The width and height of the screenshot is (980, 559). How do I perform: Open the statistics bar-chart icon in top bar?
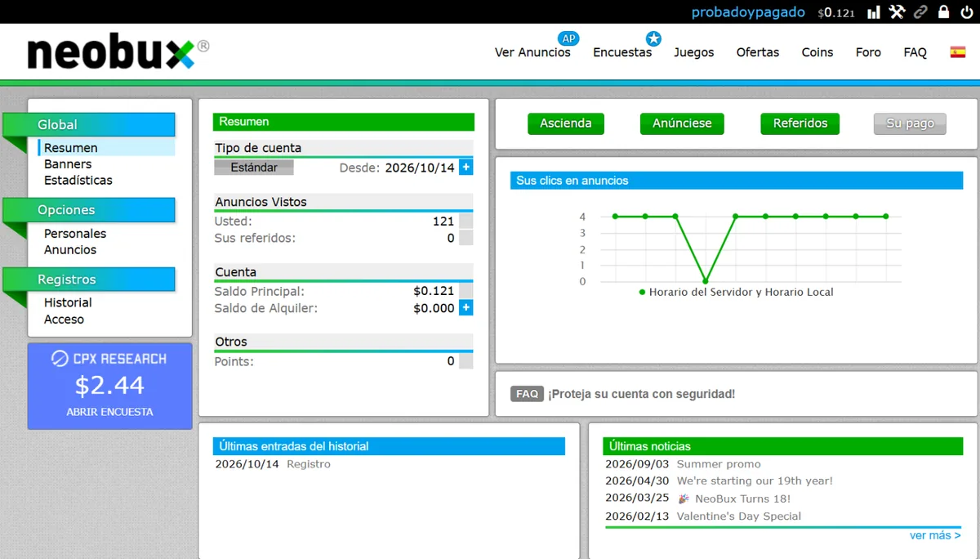874,12
